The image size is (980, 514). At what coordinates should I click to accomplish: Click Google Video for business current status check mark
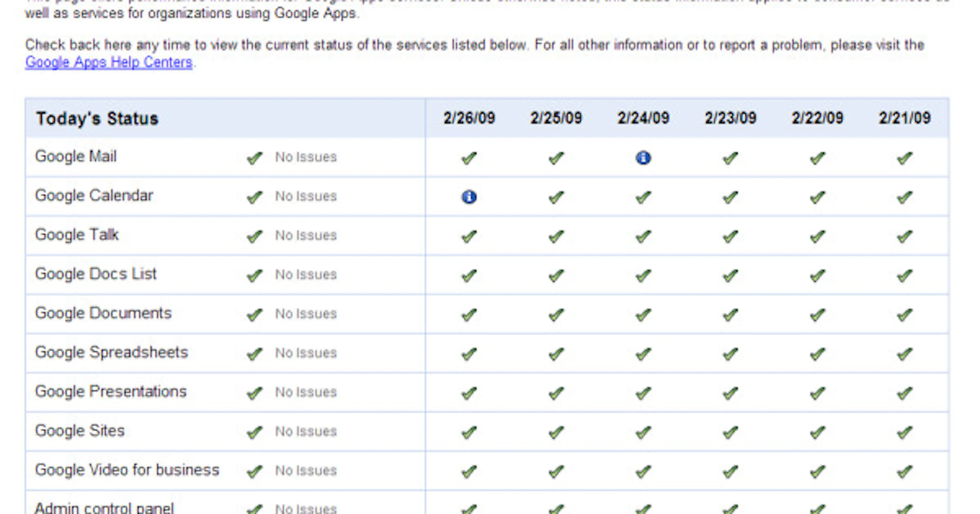click(254, 471)
